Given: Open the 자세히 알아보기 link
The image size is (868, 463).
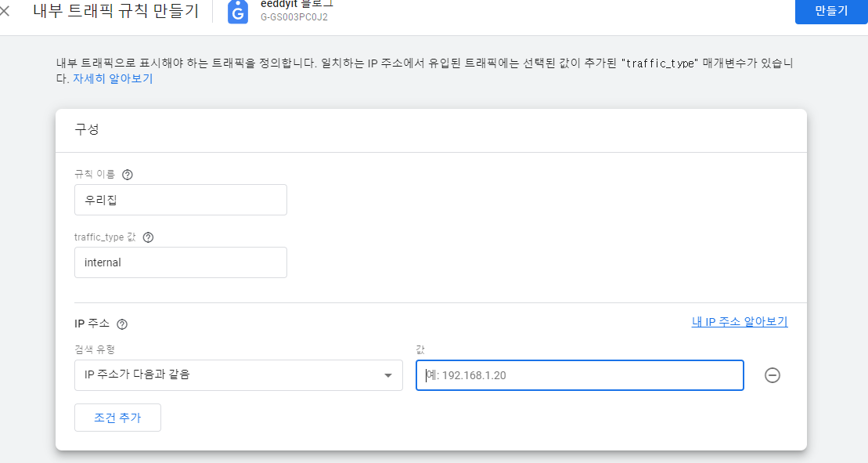Looking at the screenshot, I should pos(113,78).
